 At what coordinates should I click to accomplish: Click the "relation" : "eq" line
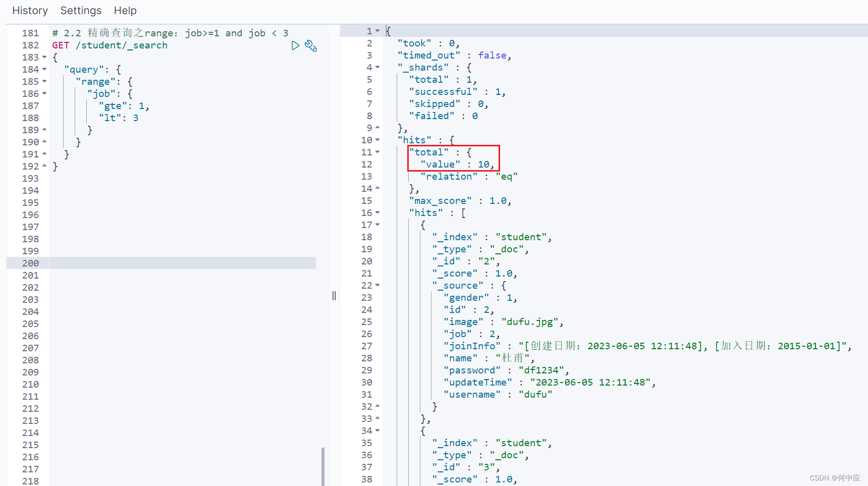(x=469, y=176)
